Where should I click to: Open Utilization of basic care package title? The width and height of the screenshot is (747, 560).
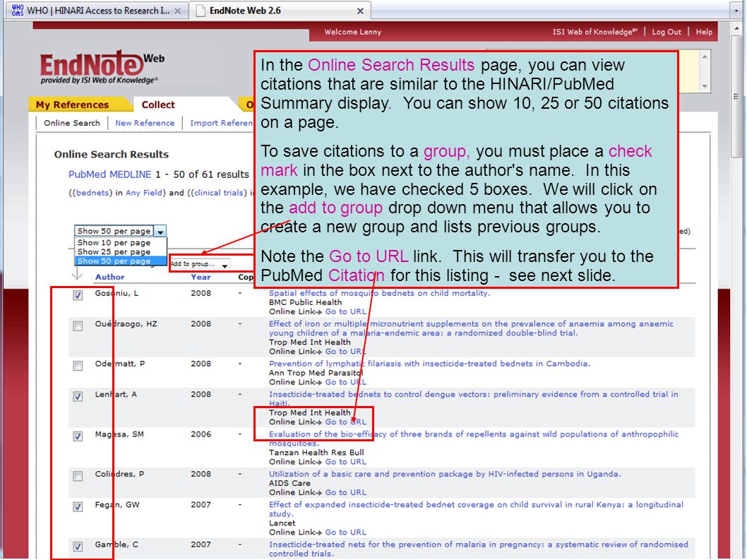(445, 475)
